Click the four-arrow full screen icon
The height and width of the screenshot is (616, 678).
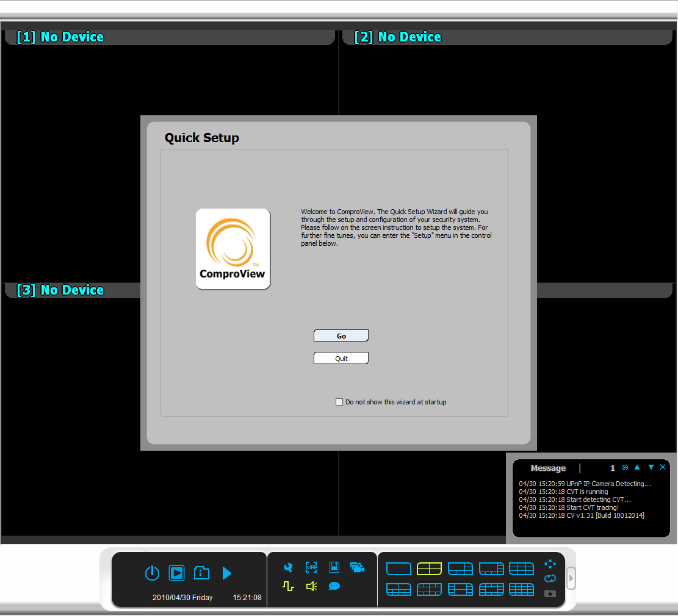pyautogui.click(x=550, y=564)
